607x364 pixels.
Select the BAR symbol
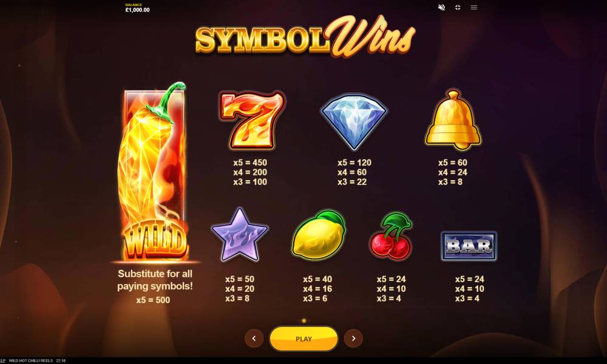469,246
